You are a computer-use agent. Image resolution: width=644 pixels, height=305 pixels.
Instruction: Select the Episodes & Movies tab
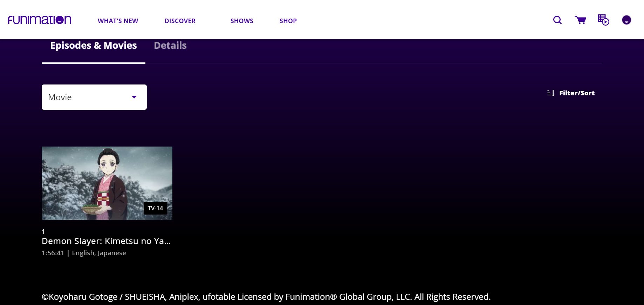pyautogui.click(x=93, y=46)
